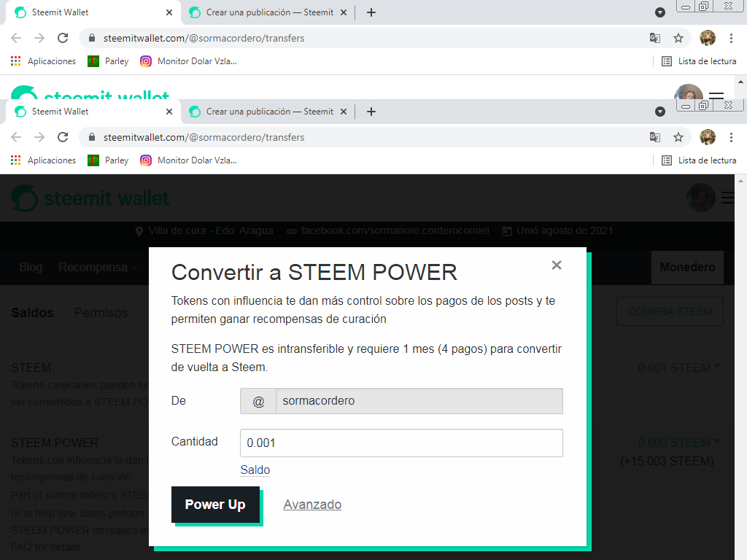Open Chrome three-dot menu in front window

[731, 137]
